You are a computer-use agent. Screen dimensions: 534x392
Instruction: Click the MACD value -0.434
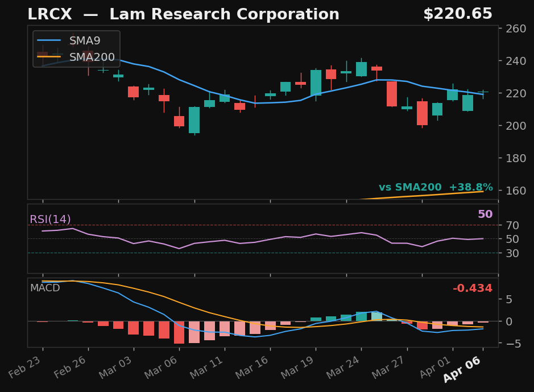pos(473,288)
